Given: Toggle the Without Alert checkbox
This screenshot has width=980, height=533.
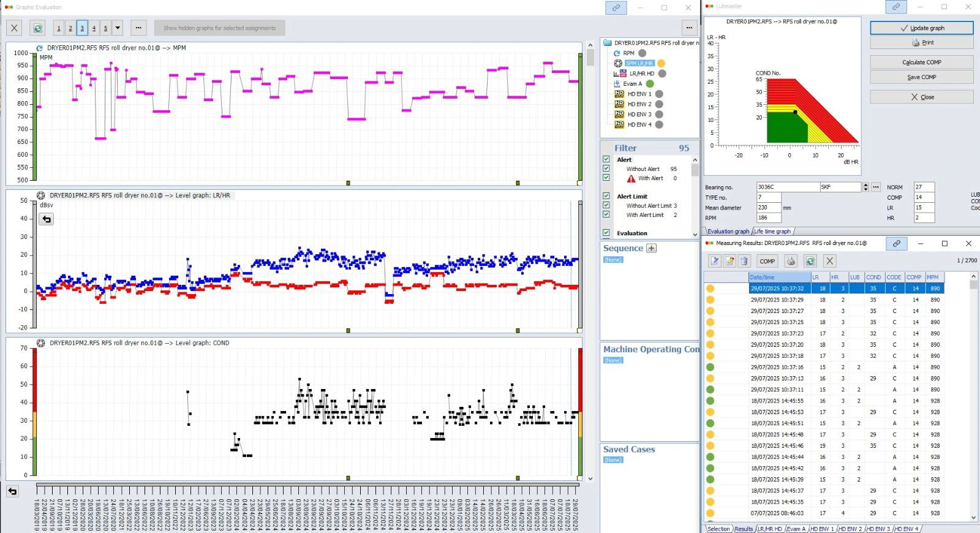Looking at the screenshot, I should pyautogui.click(x=606, y=168).
